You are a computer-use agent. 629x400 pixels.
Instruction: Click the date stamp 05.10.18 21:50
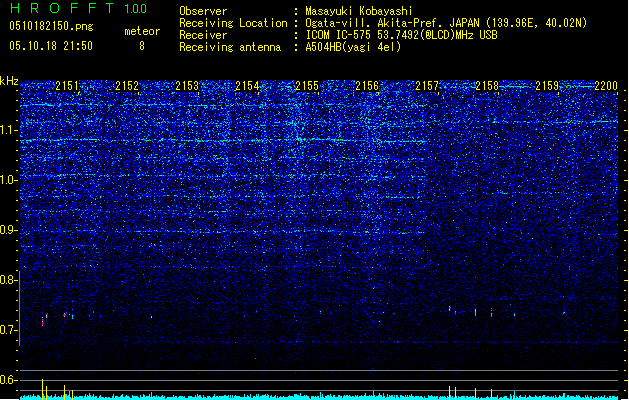point(51,46)
